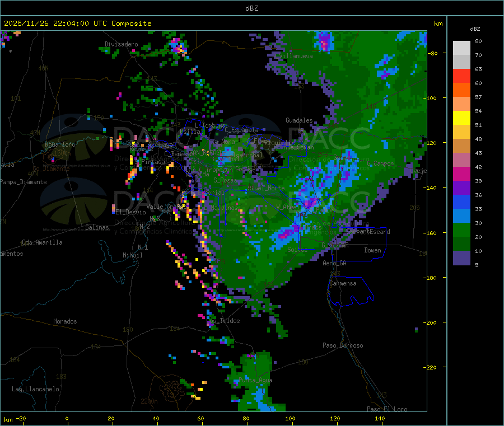Click the red 60-65 dBZ legend swatch

[461, 76]
